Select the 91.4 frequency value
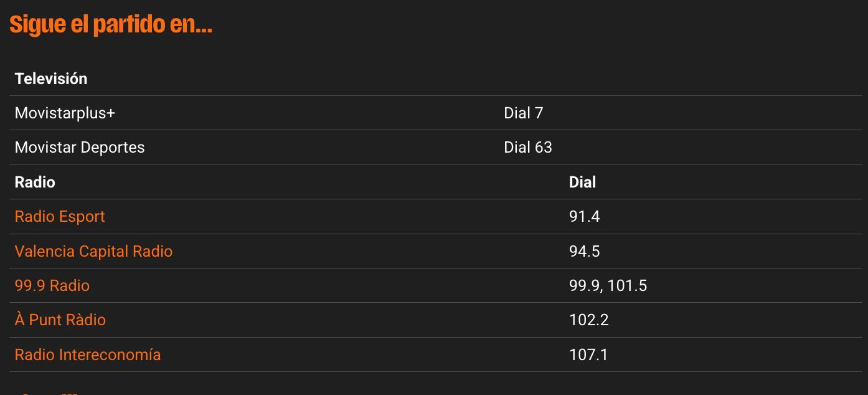Screen dimensions: 868x395 (584, 217)
